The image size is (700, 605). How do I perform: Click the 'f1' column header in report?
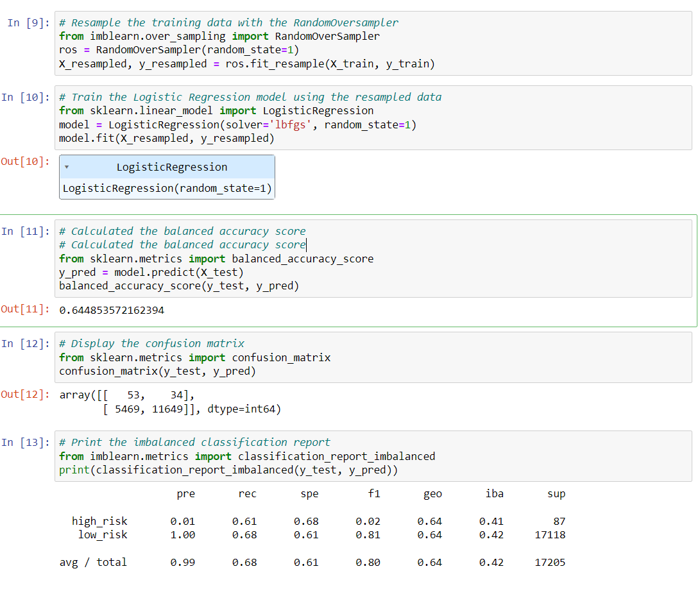coord(374,494)
